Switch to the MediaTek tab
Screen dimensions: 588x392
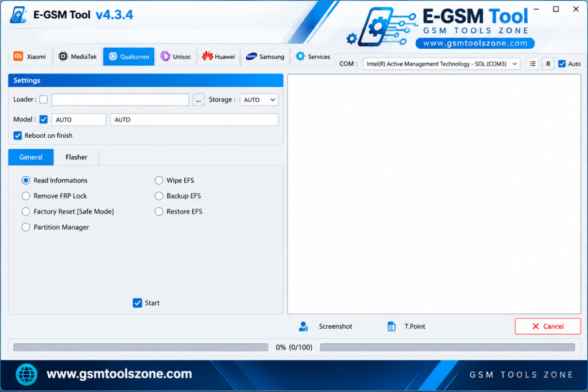click(x=78, y=57)
